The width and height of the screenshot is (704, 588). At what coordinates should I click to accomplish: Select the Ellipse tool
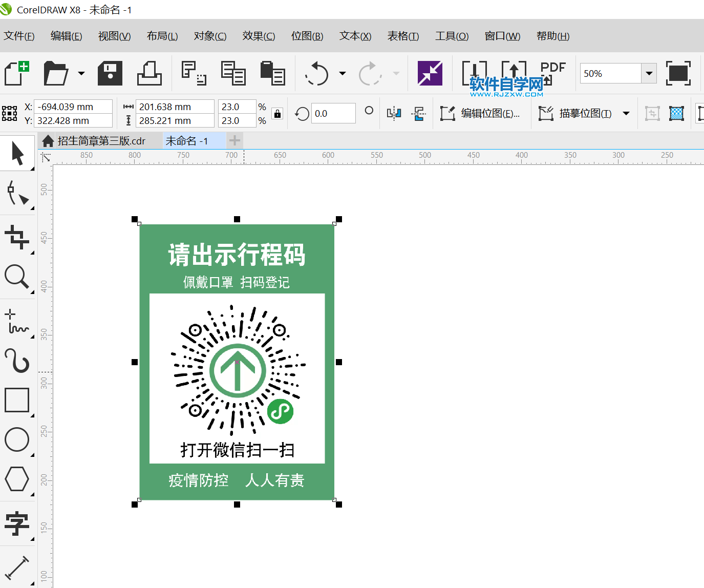pyautogui.click(x=17, y=439)
